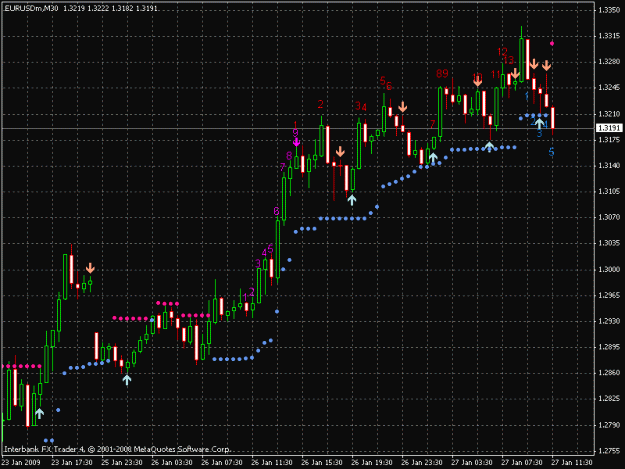Click the 1.3000 price axis label
Screen dimensions: 625x469
pos(609,270)
